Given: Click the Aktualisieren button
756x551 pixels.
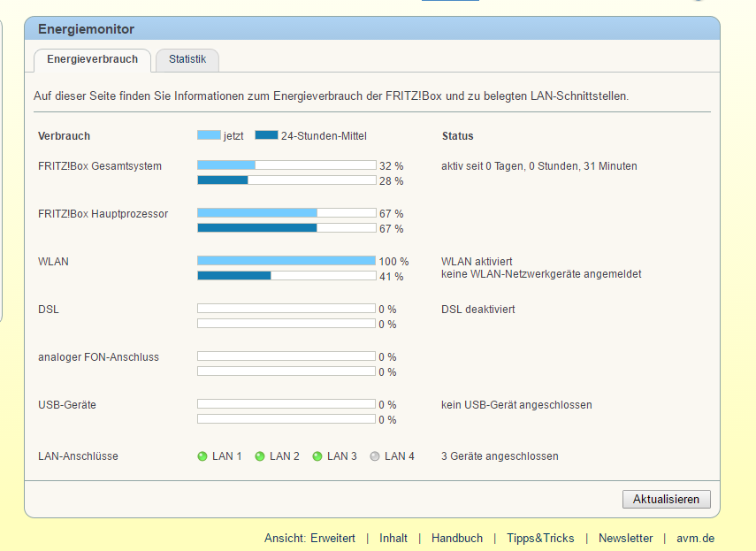Looking at the screenshot, I should click(667, 499).
